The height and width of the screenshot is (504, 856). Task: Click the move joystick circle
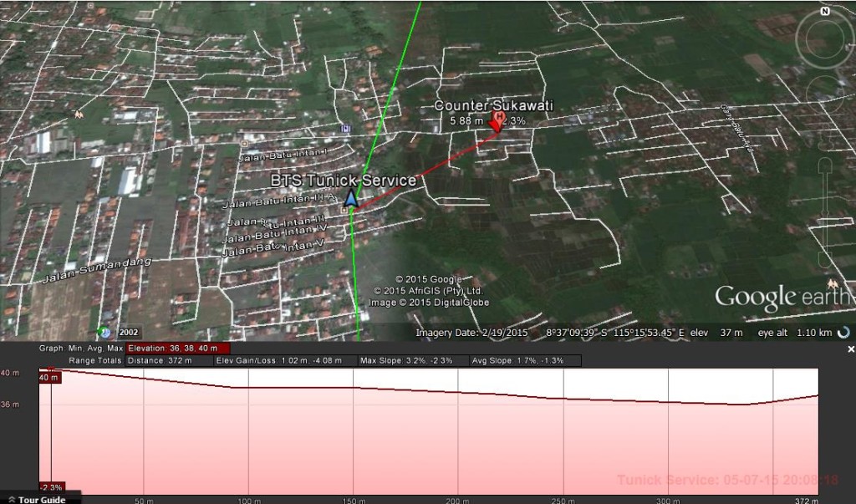(824, 93)
